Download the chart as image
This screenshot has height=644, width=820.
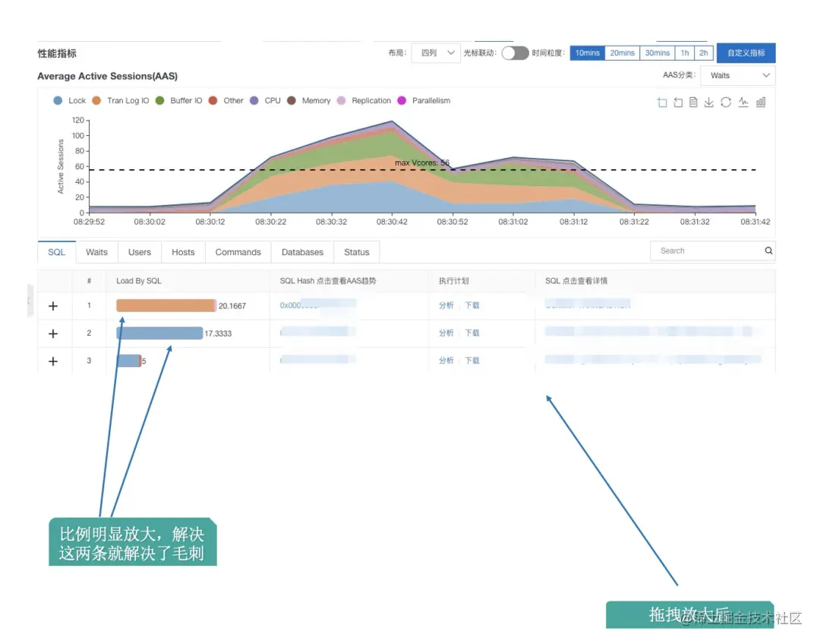click(708, 102)
